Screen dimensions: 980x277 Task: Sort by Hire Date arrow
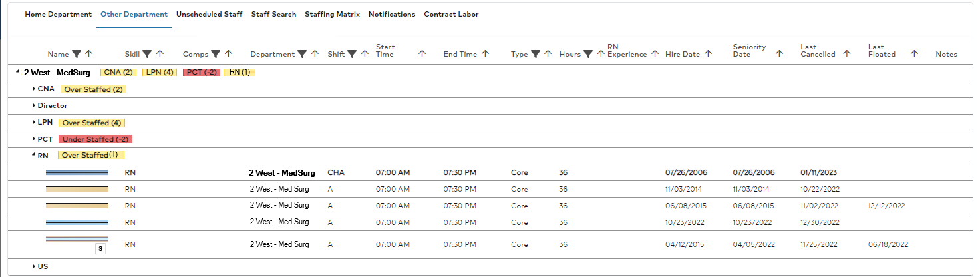708,54
